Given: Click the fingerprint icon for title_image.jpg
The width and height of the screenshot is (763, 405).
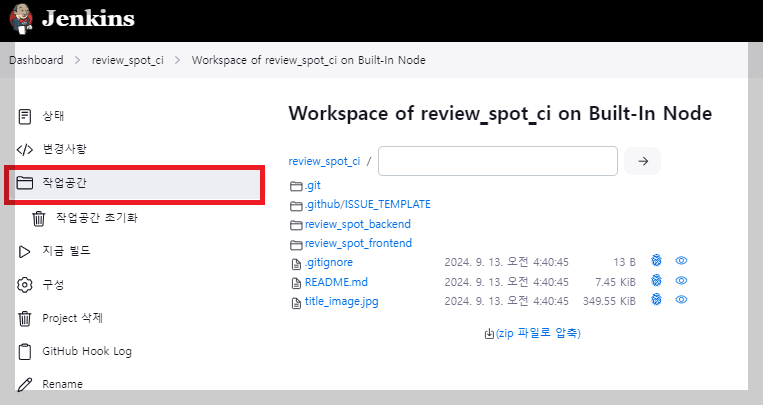Looking at the screenshot, I should click(x=656, y=299).
